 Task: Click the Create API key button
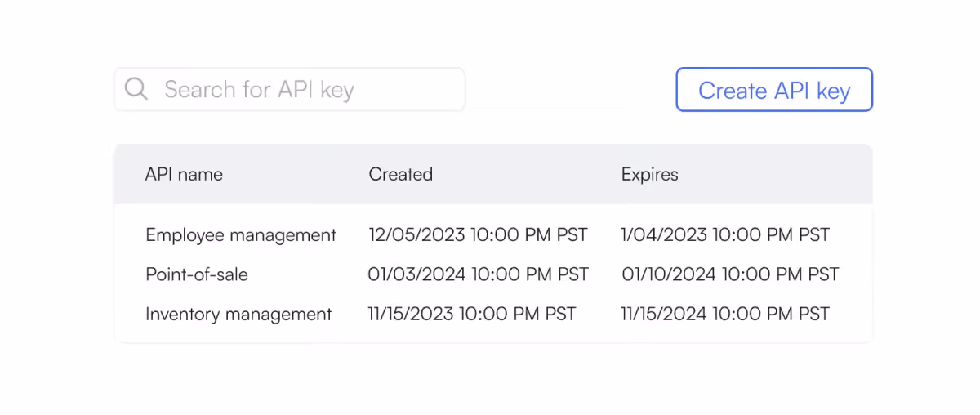tap(774, 90)
